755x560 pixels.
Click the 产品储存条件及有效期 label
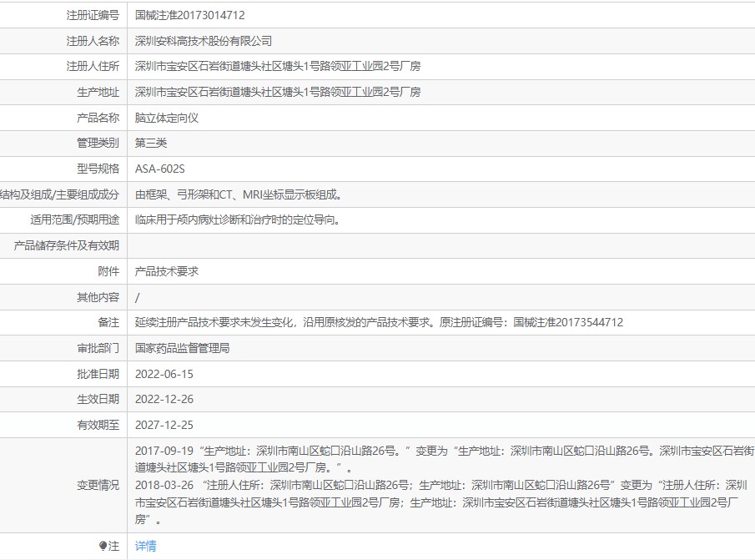(x=66, y=245)
